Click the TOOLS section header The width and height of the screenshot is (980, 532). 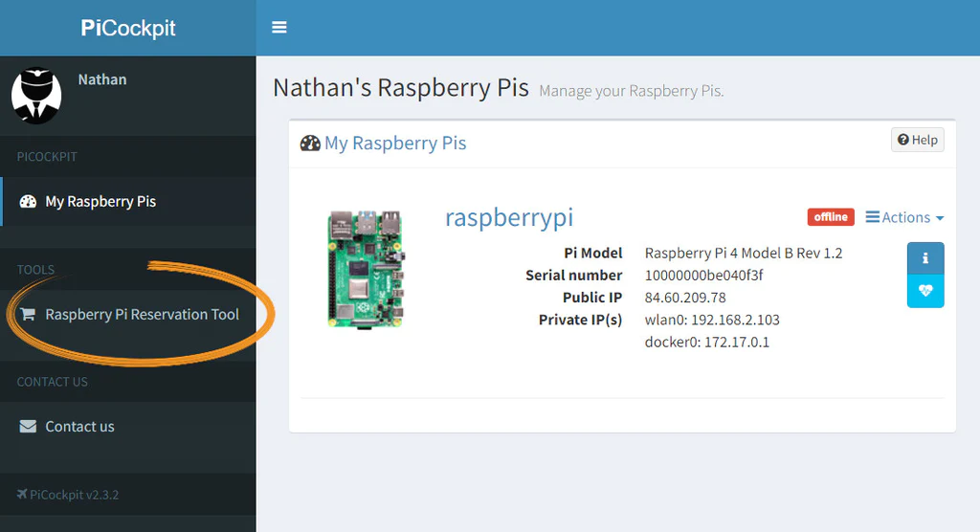pyautogui.click(x=35, y=270)
